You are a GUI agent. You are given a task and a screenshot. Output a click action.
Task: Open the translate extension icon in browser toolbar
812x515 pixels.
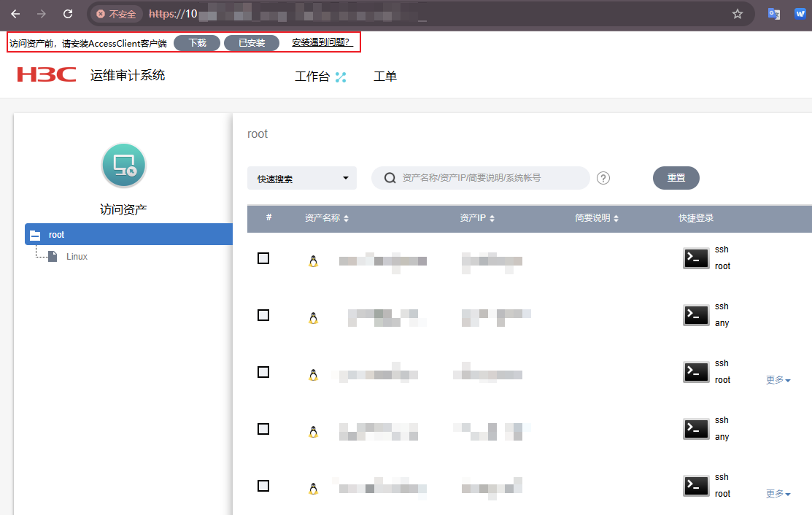point(774,14)
